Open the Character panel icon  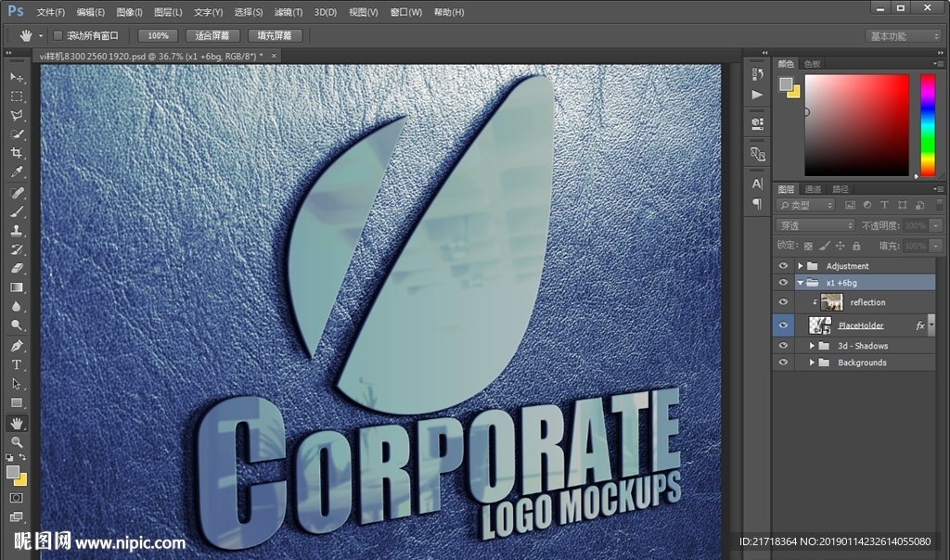point(757,184)
